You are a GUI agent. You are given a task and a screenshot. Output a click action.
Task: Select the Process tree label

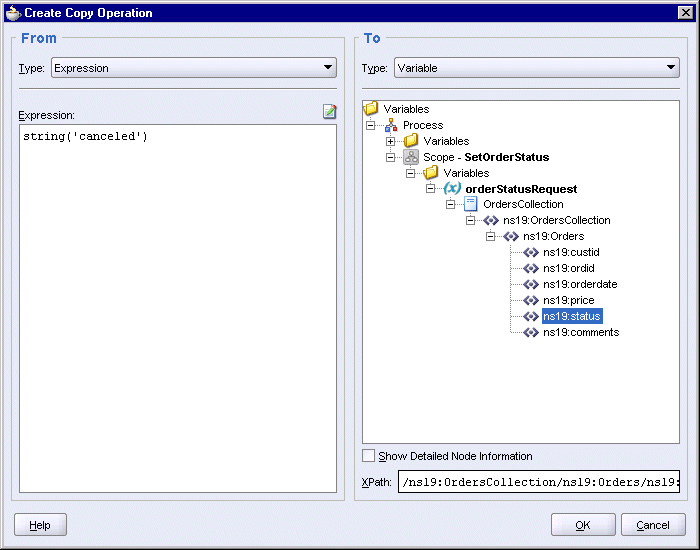(423, 125)
